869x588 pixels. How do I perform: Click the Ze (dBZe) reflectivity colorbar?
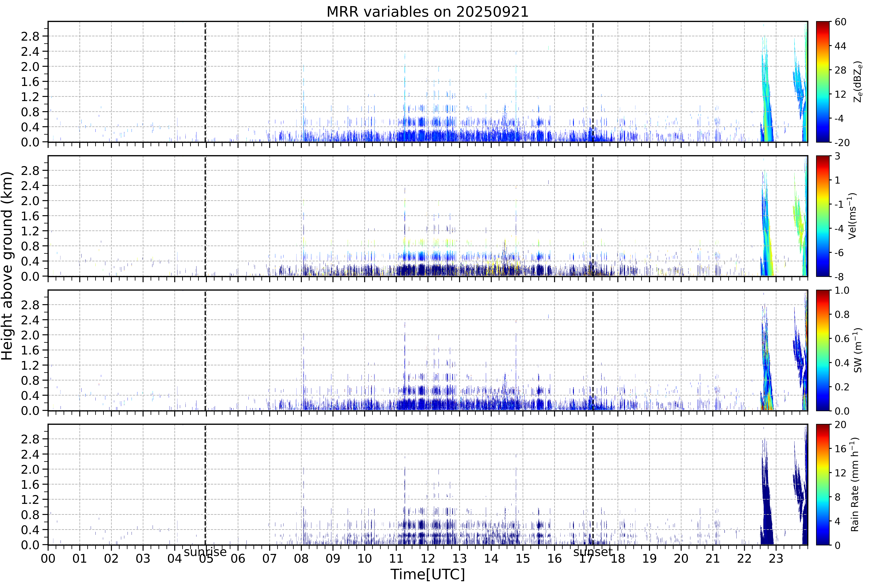(823, 82)
